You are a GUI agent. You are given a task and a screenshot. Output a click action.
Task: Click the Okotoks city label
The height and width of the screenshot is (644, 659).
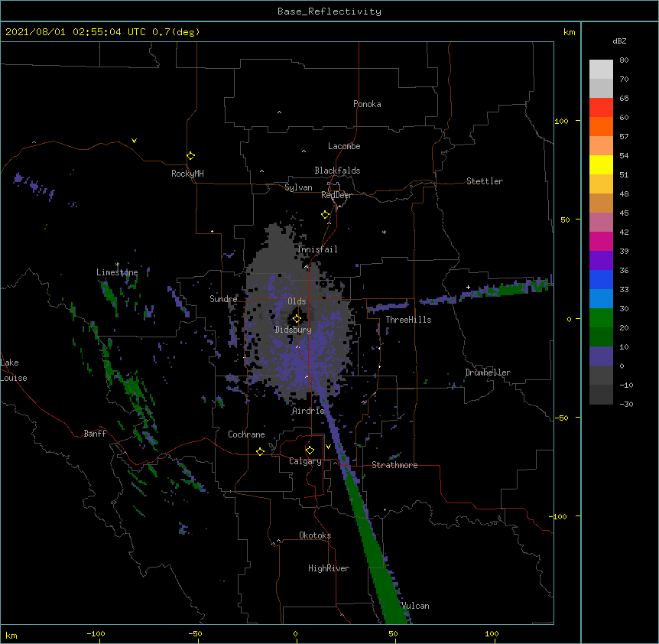point(315,535)
